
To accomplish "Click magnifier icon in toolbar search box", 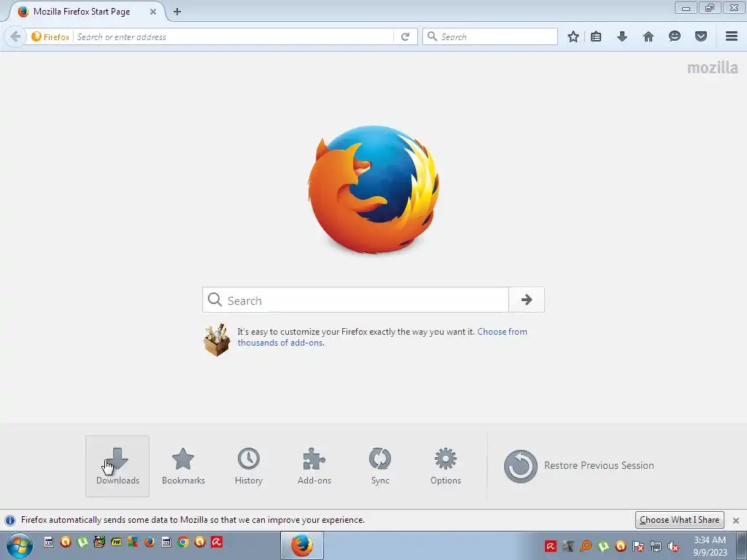I will [x=432, y=36].
